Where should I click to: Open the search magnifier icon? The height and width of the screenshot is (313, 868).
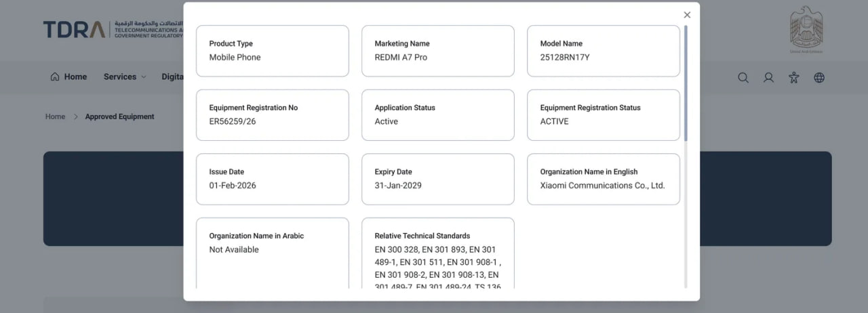click(743, 77)
